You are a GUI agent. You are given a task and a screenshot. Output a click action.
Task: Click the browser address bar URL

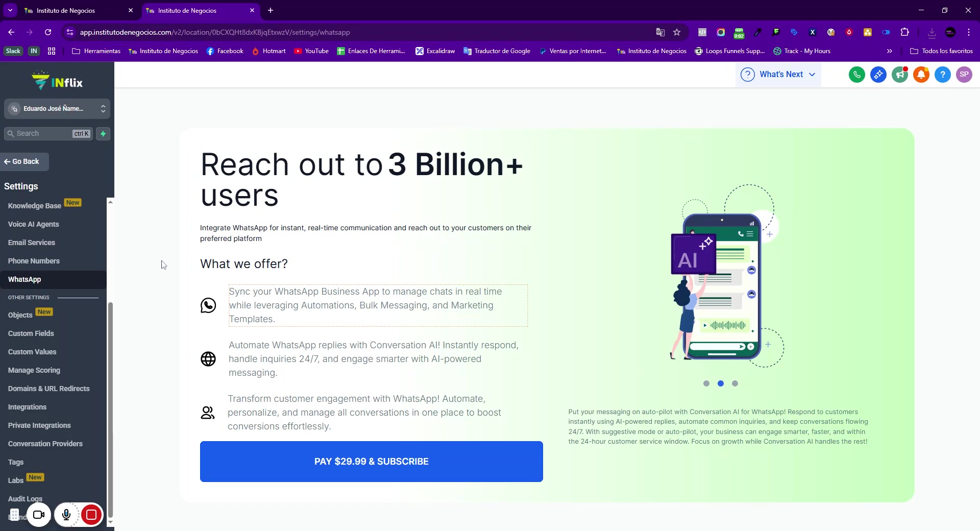[x=214, y=32]
